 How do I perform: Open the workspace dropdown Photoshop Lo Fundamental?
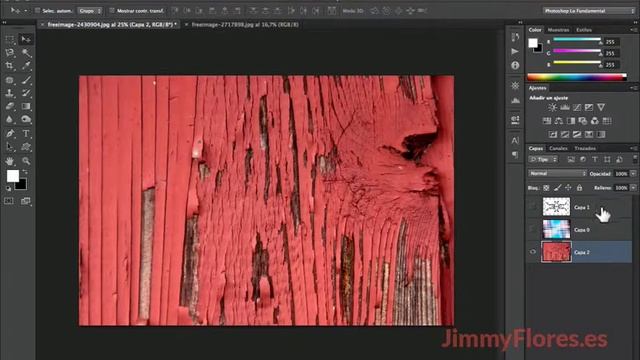(x=589, y=11)
